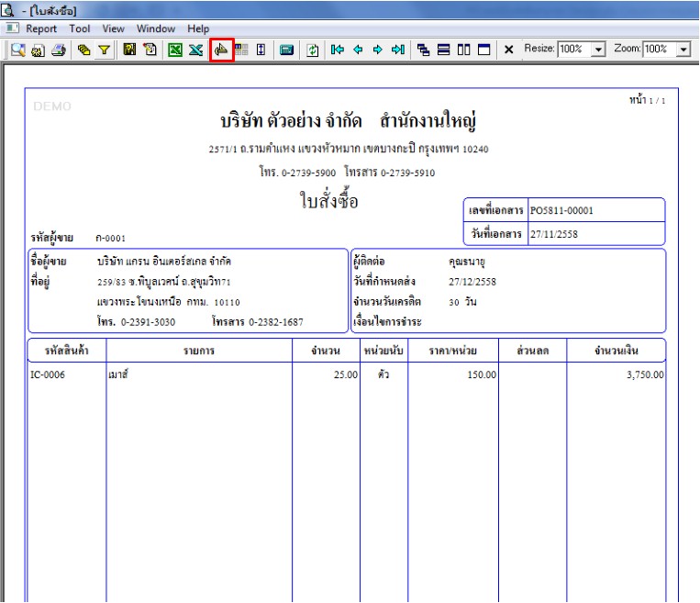This screenshot has width=700, height=603.
Task: Close the report with the X toolbar button
Action: (x=508, y=50)
